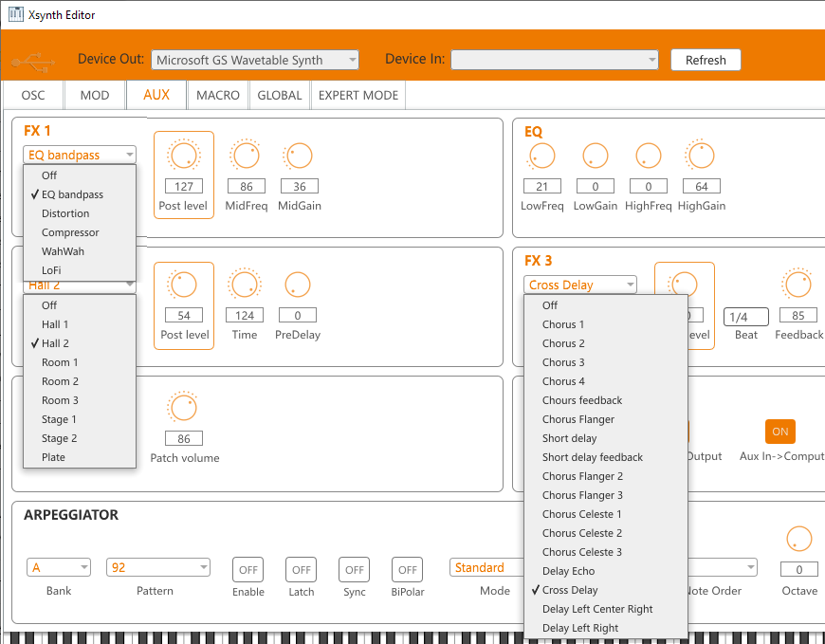Select LoFi in FX 1 list
The height and width of the screenshot is (644, 825).
pos(80,270)
